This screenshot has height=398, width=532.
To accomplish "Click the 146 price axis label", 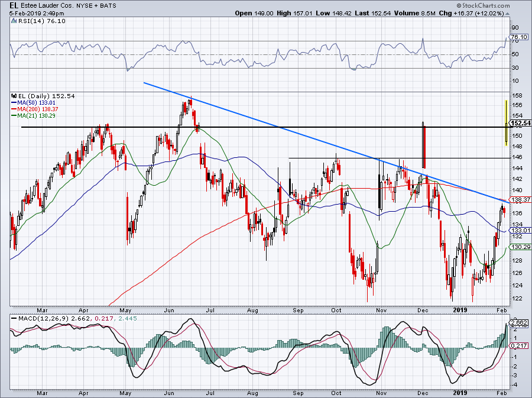I will coord(517,157).
